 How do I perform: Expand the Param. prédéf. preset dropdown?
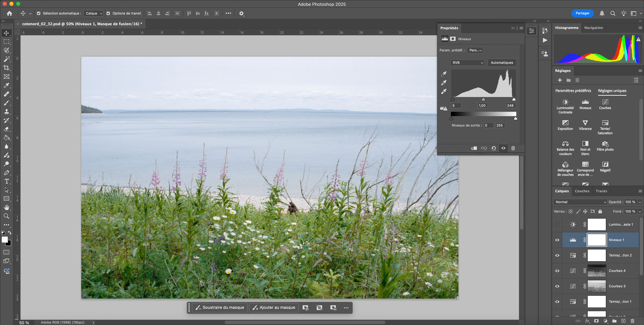click(x=475, y=50)
